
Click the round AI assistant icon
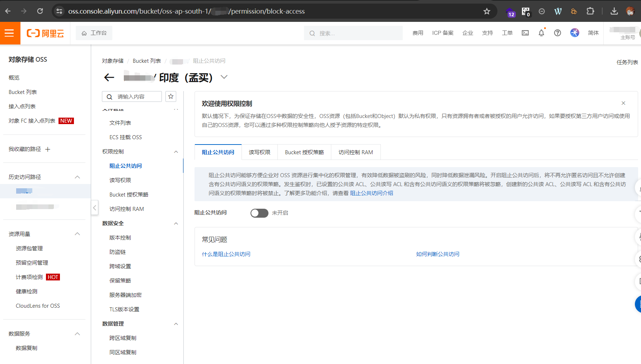click(x=575, y=33)
